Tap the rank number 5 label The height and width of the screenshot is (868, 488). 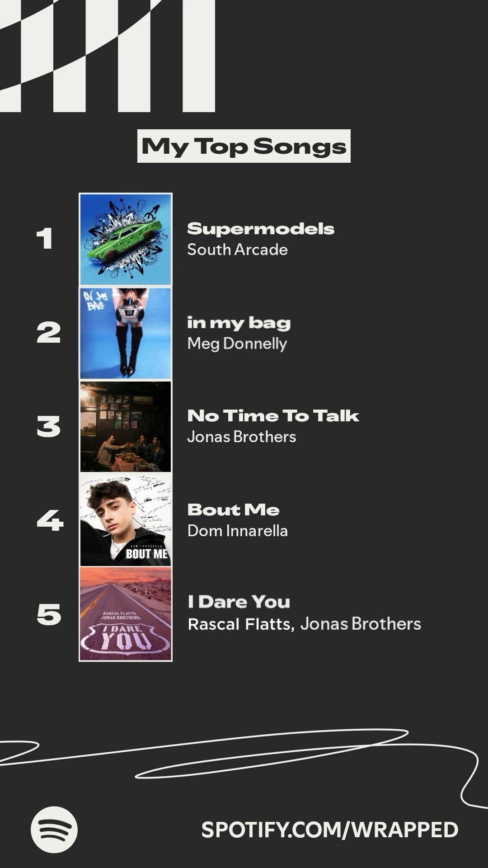pos(49,615)
